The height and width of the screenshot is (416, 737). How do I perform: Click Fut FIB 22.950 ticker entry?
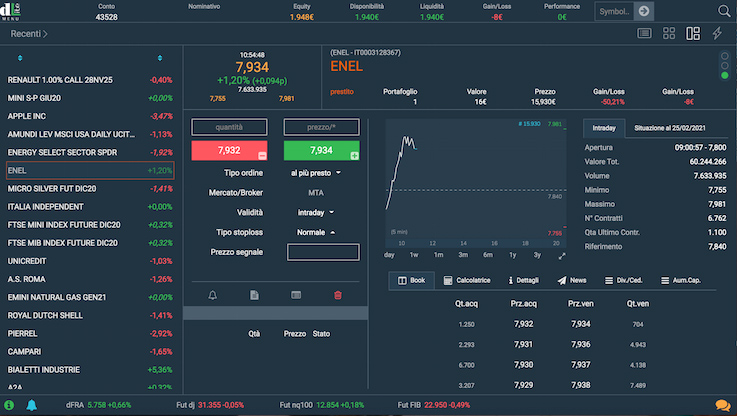(433, 405)
